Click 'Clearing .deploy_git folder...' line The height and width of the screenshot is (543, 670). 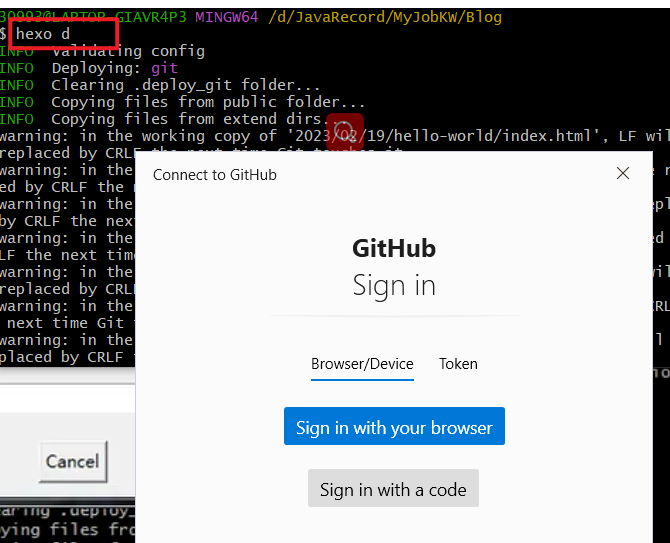pos(160,85)
